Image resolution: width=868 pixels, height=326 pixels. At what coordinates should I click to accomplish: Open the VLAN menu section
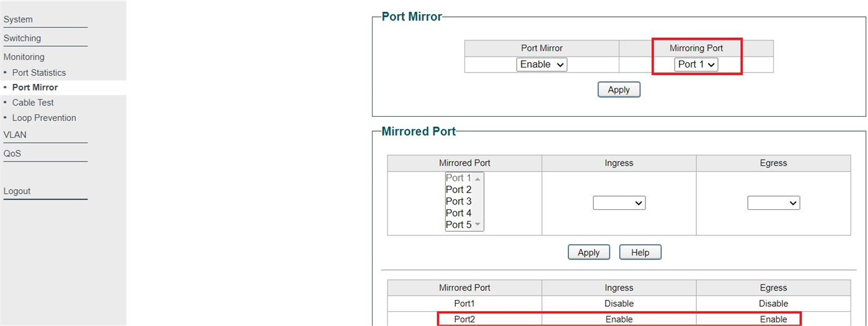pyautogui.click(x=15, y=135)
